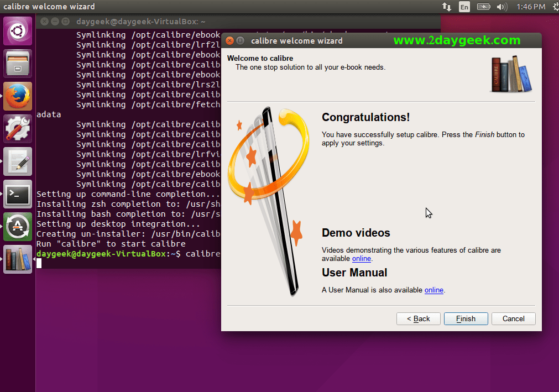This screenshot has height=392, width=559.
Task: Click the calibre bookshelf logo in the wizard
Action: [x=511, y=74]
